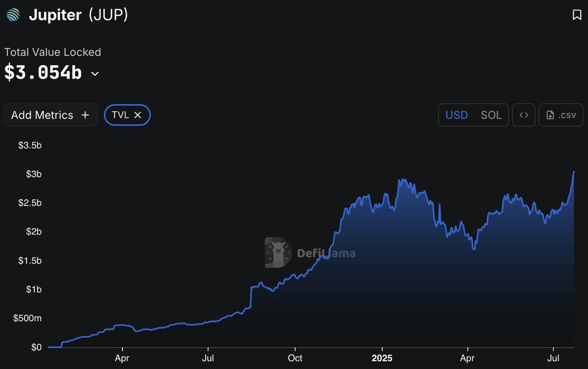This screenshot has height=369, width=588.
Task: Expand the Total Value Locked chevron
Action: pyautogui.click(x=95, y=74)
